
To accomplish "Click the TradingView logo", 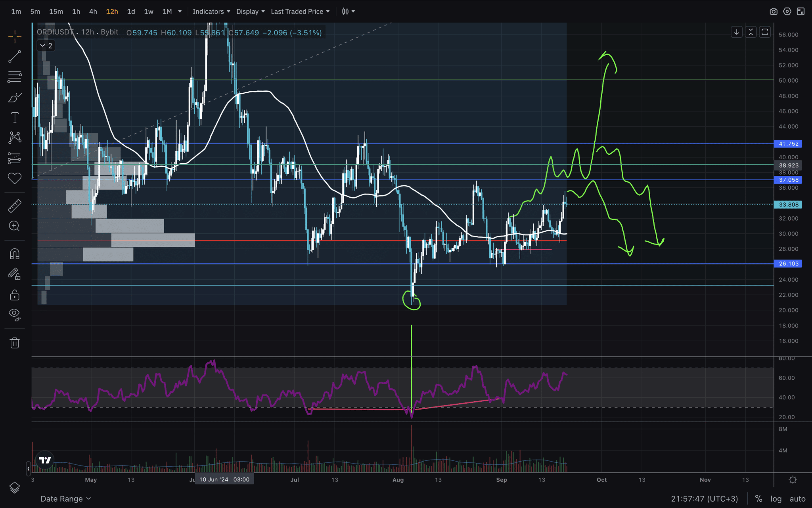I will pyautogui.click(x=45, y=460).
